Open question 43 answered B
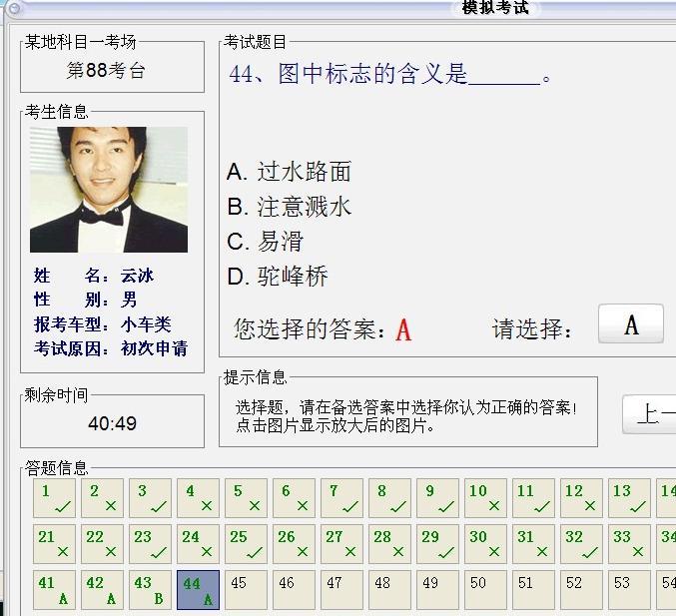The height and width of the screenshot is (616, 676). point(150,590)
